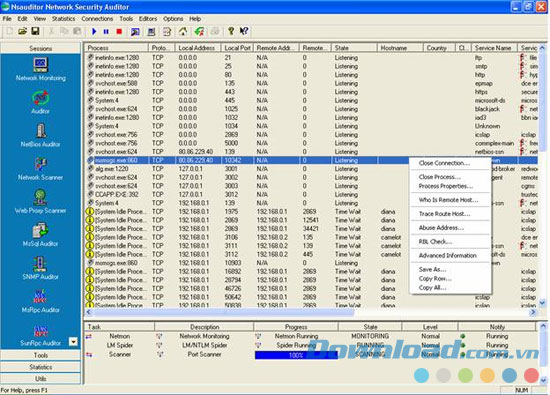This screenshot has width=550, height=395.
Task: Sort by the Hostname column header
Action: (x=400, y=48)
